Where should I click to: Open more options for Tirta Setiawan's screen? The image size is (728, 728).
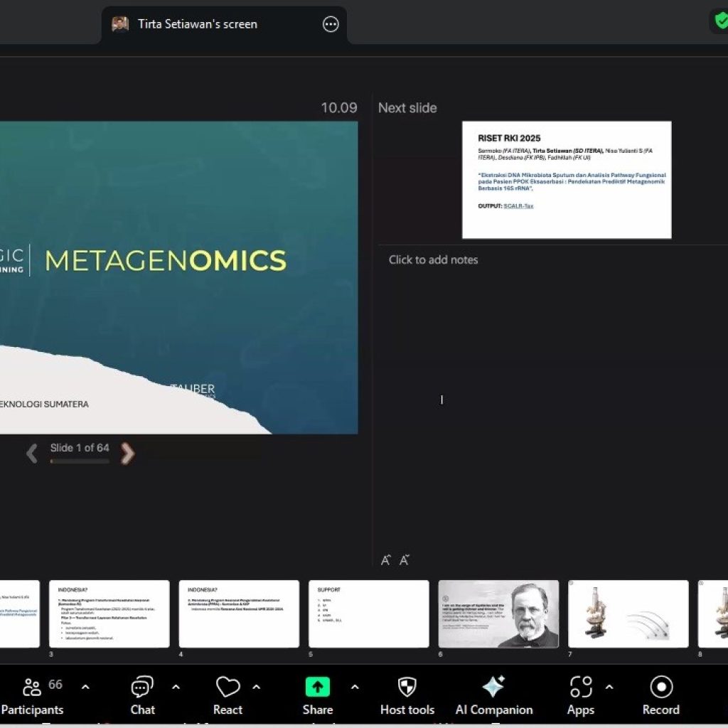pos(331,24)
